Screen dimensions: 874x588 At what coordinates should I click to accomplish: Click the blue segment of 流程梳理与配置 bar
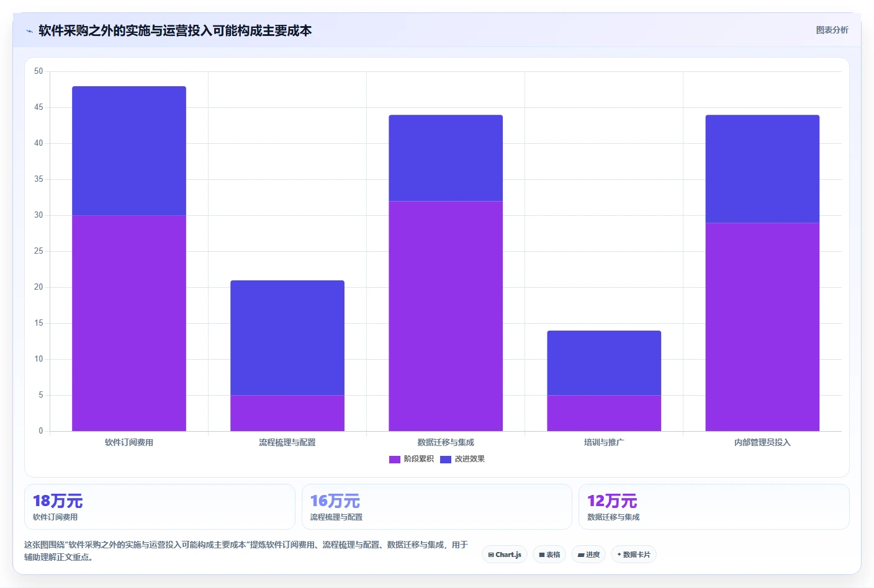point(287,337)
